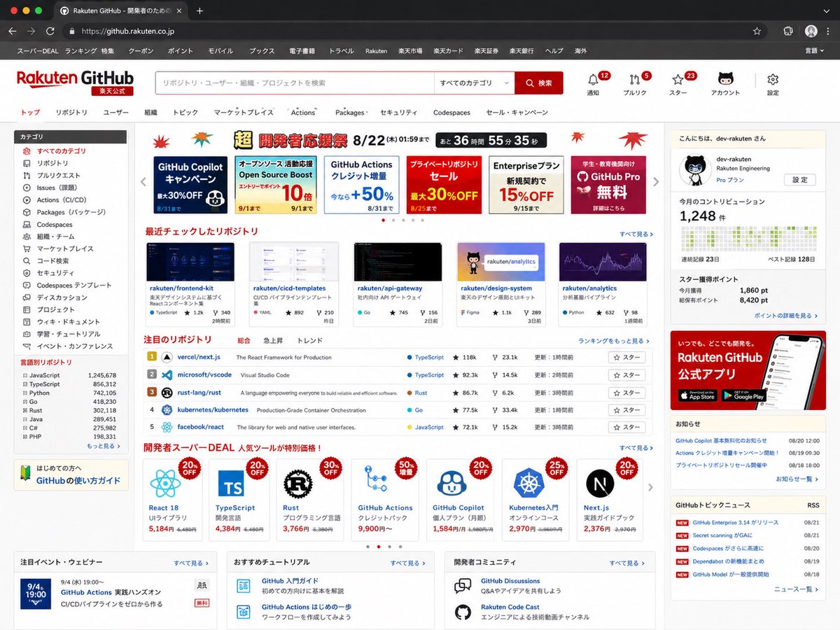The width and height of the screenshot is (840, 630).
Task: Show next campaign banners with right arrow
Action: coord(656,182)
